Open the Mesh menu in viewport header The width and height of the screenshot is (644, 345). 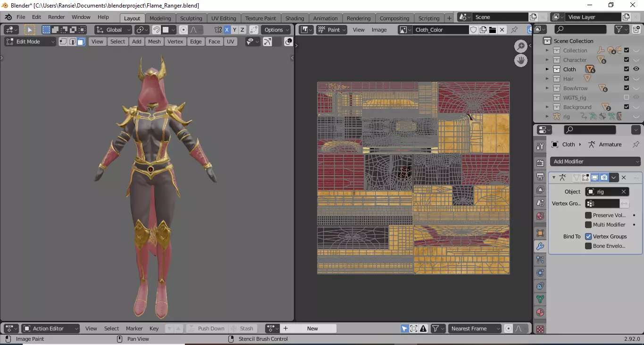click(154, 42)
